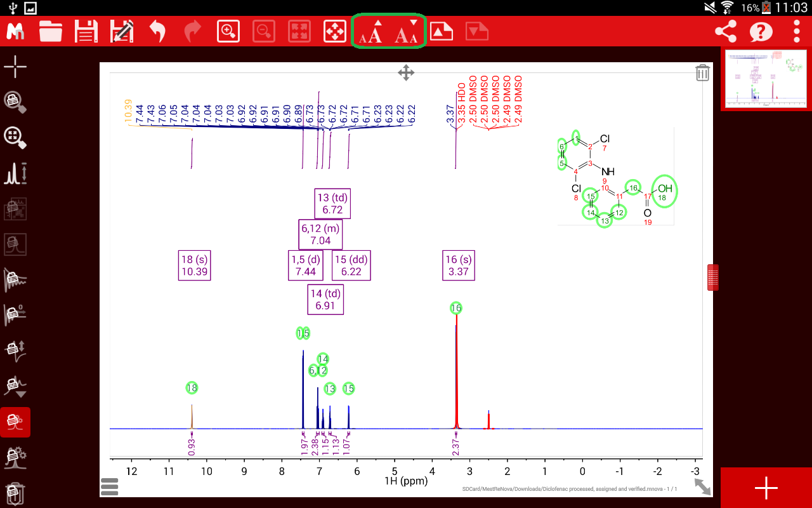812x508 pixels.
Task: Select the spectrum page thumbnail
Action: (766, 79)
